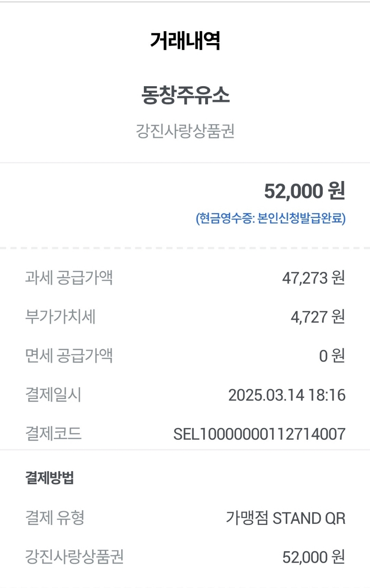The image size is (370, 588).
Task: Select the 가맹점 STAND QR payment type
Action: click(x=286, y=518)
